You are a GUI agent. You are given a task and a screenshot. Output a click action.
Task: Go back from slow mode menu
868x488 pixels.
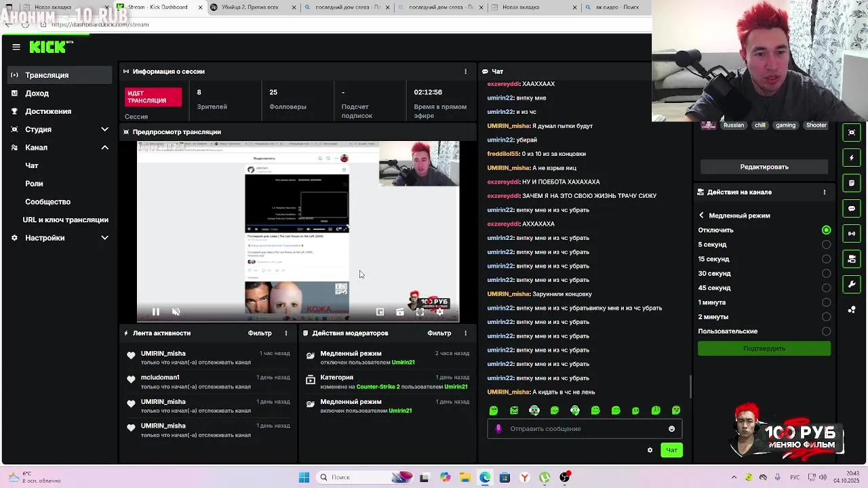click(x=701, y=216)
